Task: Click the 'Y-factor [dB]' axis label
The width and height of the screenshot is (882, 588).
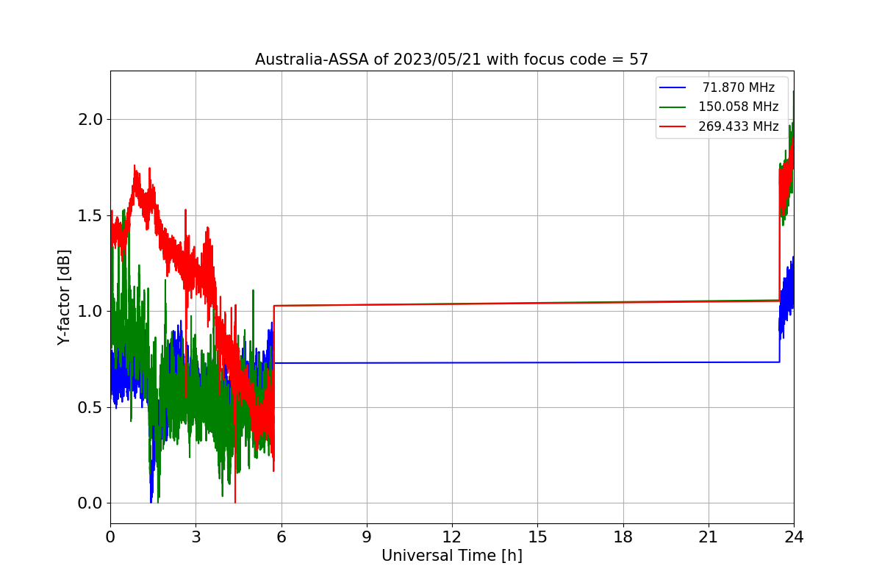Action: [x=65, y=298]
